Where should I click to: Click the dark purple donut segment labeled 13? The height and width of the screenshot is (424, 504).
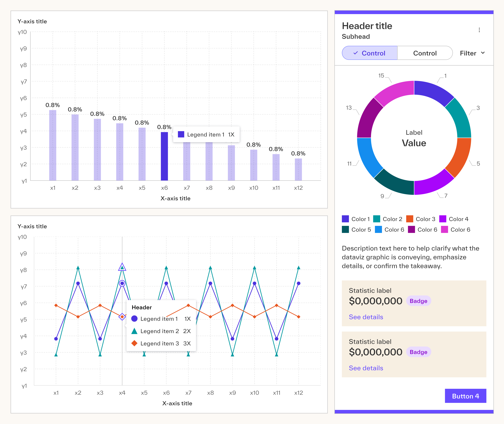click(x=368, y=119)
